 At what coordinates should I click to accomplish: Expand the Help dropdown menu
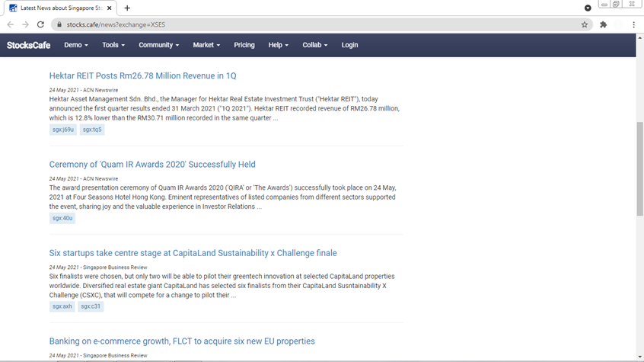pos(278,45)
